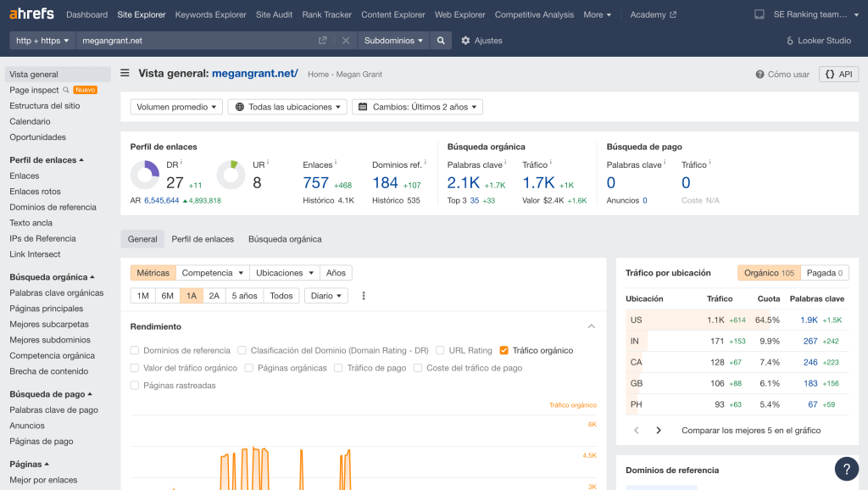Open the API button
868x490 pixels.
(838, 75)
